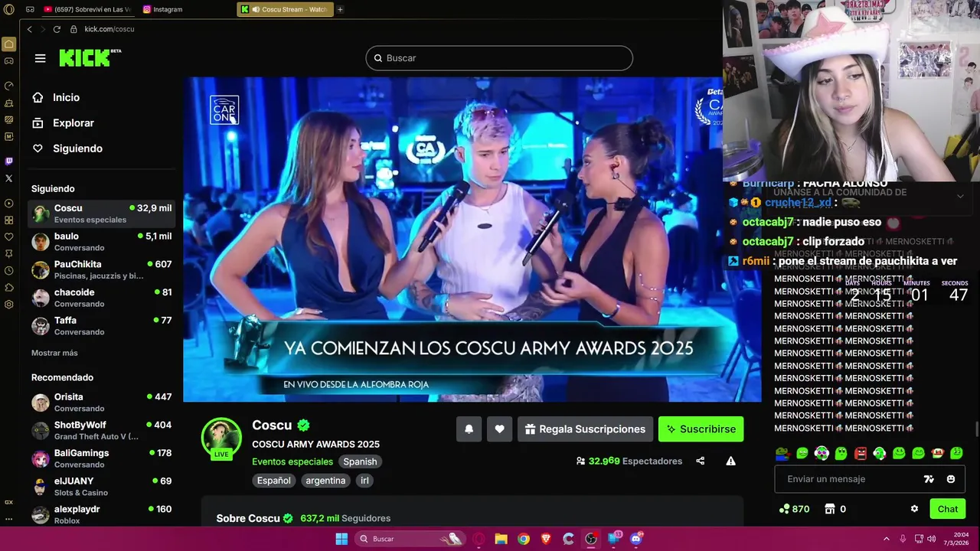This screenshot has width=980, height=551.
Task: Open elJUANY recommended channel
Action: tap(101, 487)
